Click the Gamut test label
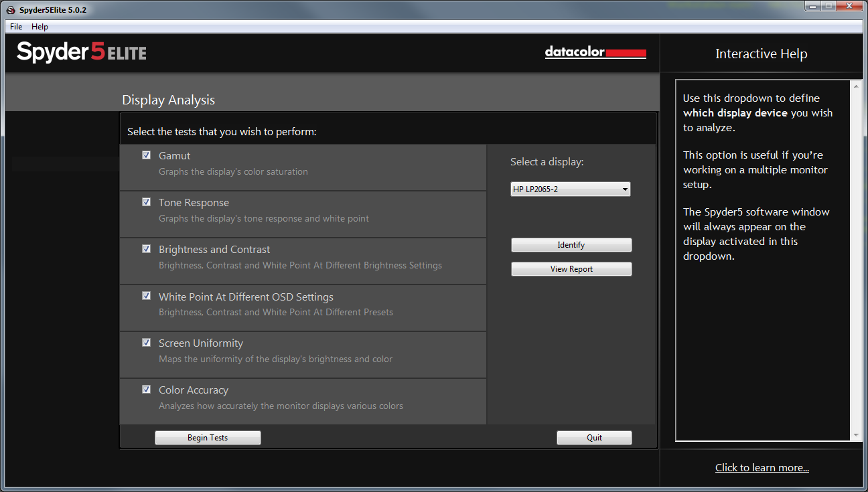Image resolution: width=868 pixels, height=492 pixels. 174,155
